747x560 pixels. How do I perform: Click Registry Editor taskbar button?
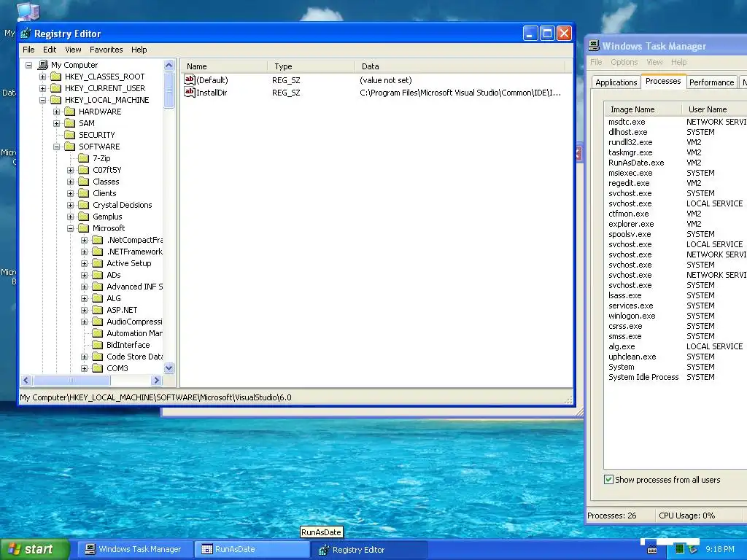tap(368, 550)
